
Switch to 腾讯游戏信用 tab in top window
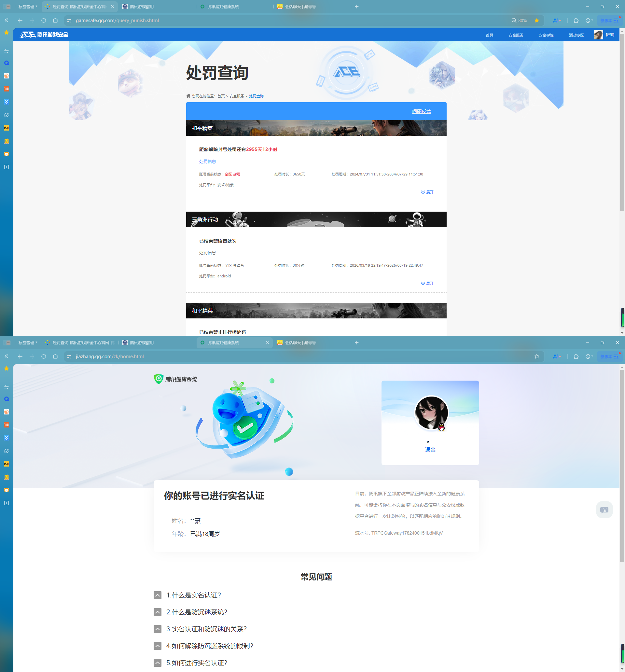[142, 7]
